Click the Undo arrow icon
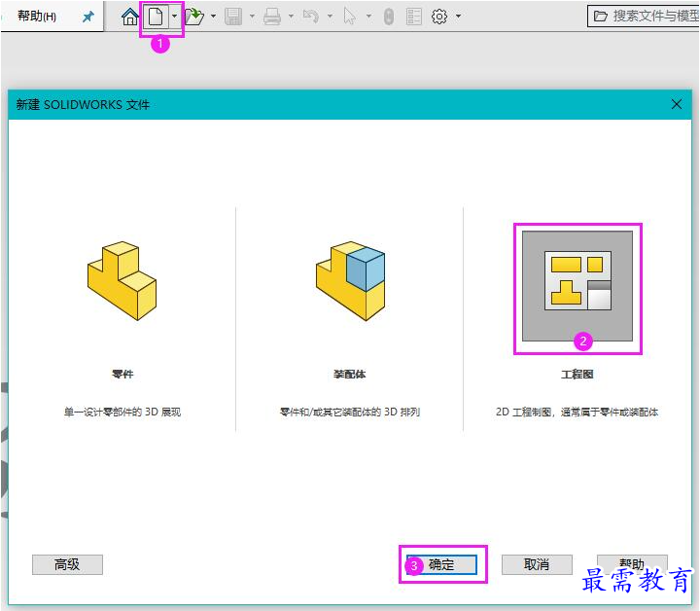700x611 pixels. pyautogui.click(x=311, y=17)
